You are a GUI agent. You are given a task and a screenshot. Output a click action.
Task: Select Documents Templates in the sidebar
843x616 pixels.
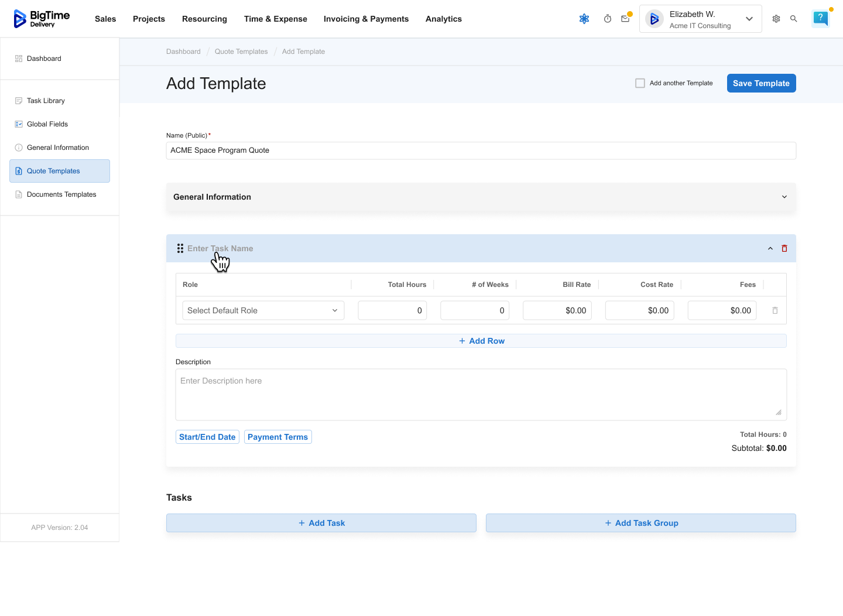[x=61, y=194]
